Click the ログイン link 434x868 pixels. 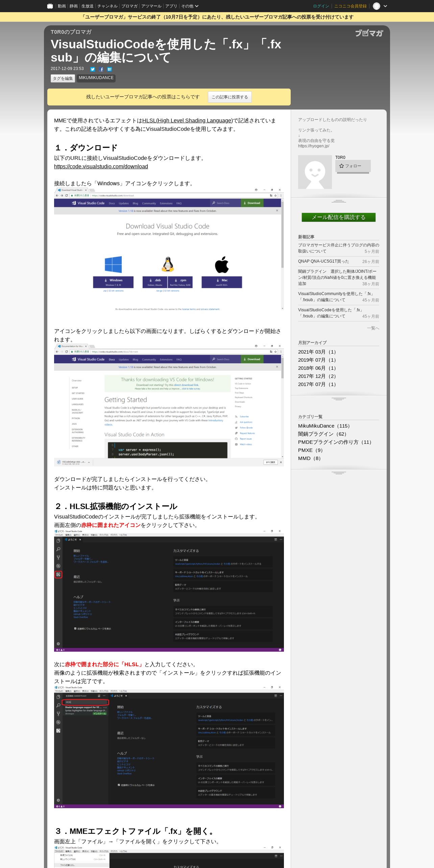click(x=321, y=6)
